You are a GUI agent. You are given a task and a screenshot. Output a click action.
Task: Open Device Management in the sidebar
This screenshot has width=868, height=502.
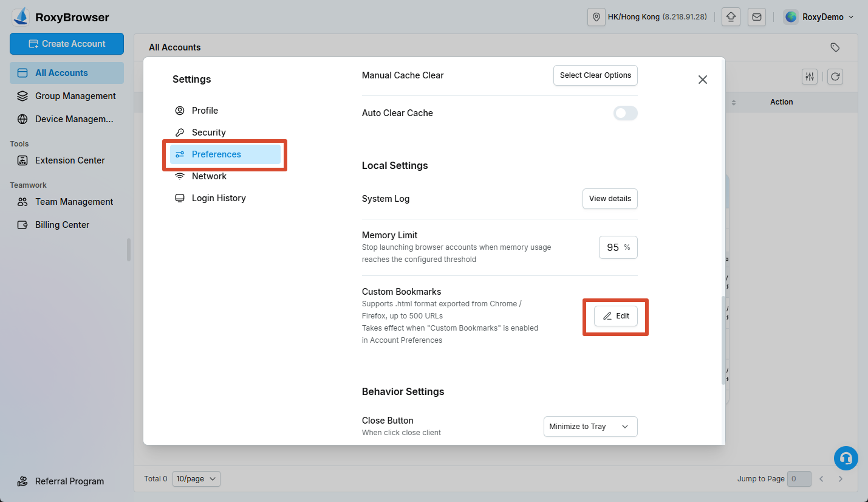point(67,119)
